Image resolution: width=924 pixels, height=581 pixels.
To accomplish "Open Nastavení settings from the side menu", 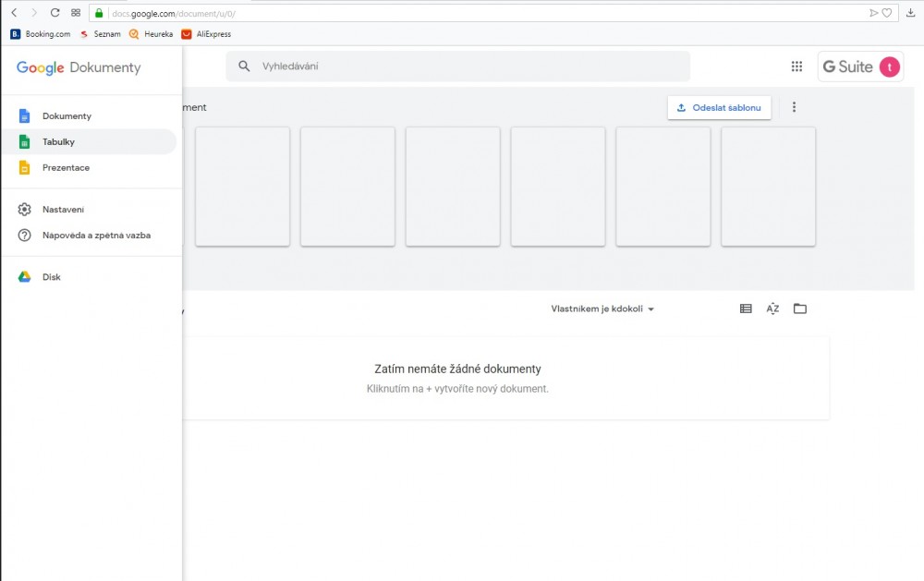I will [63, 210].
